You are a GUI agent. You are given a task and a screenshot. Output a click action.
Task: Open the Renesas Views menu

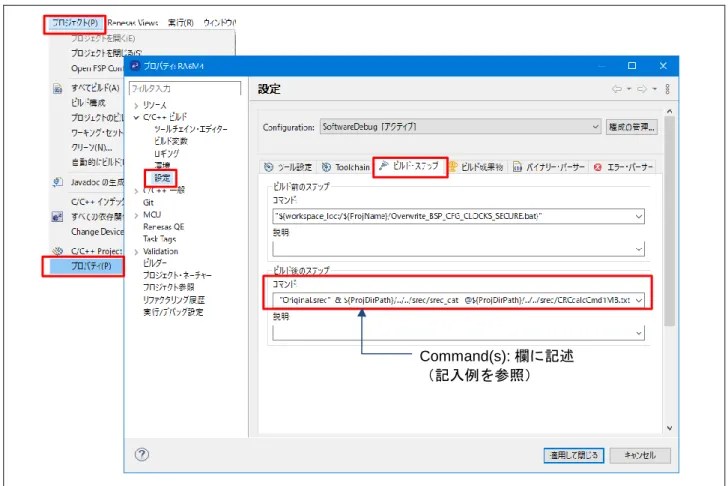133,23
